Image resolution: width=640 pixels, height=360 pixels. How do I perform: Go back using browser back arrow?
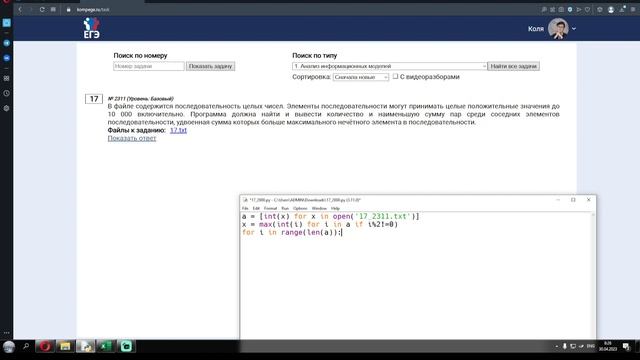pos(20,9)
